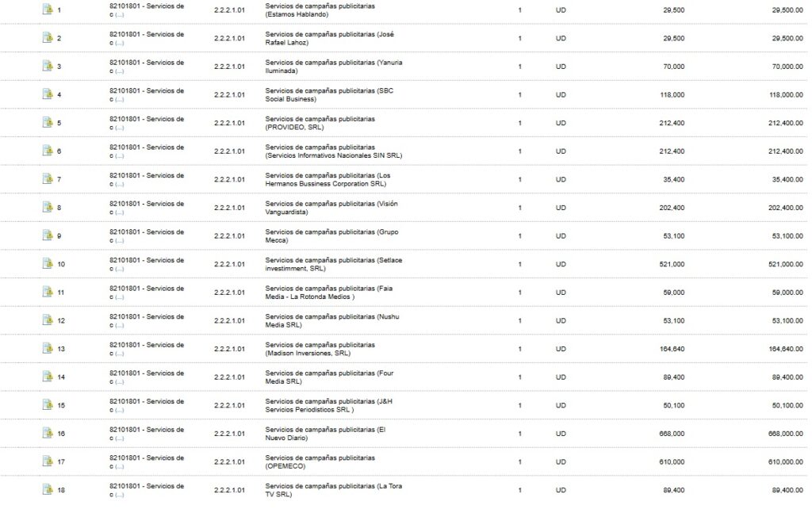Click the document icon in row 13
Viewport: 812px width, 509px height.
[47, 348]
